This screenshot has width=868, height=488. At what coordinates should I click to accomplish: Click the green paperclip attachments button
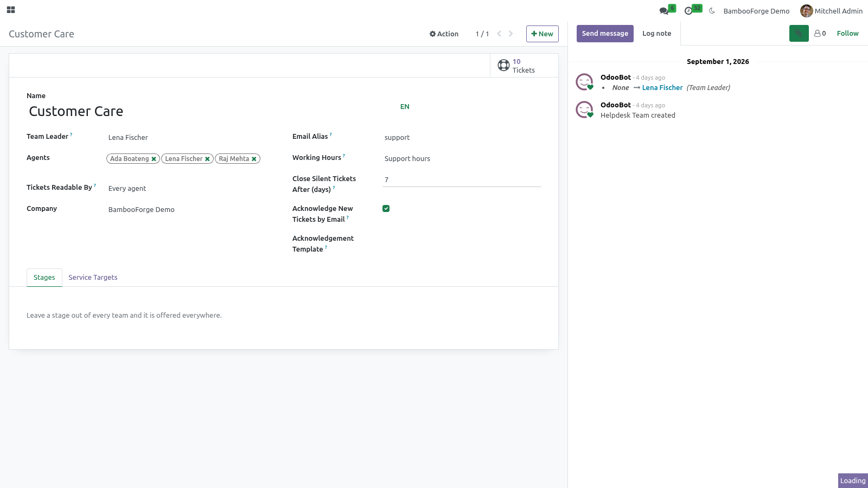tap(799, 34)
